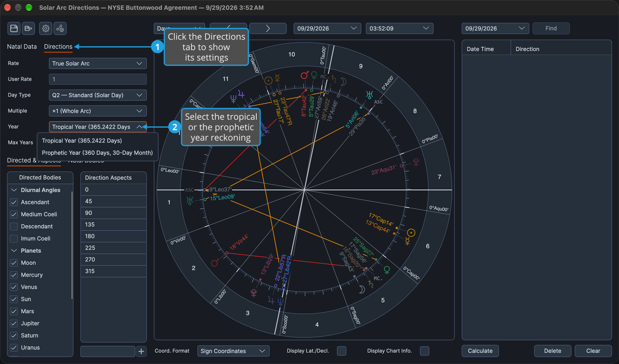Toggle the Saturn checkbox
This screenshot has height=364, width=619.
pos(14,336)
